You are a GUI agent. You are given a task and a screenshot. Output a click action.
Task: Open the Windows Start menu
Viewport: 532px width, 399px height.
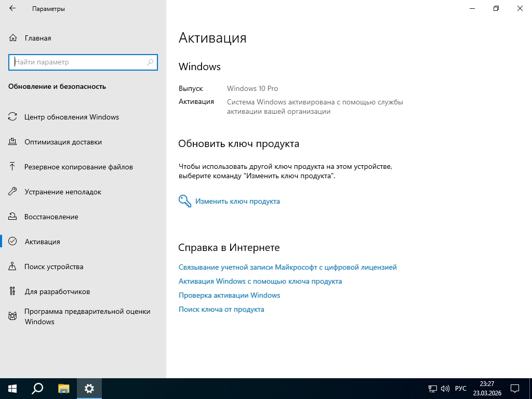point(12,389)
